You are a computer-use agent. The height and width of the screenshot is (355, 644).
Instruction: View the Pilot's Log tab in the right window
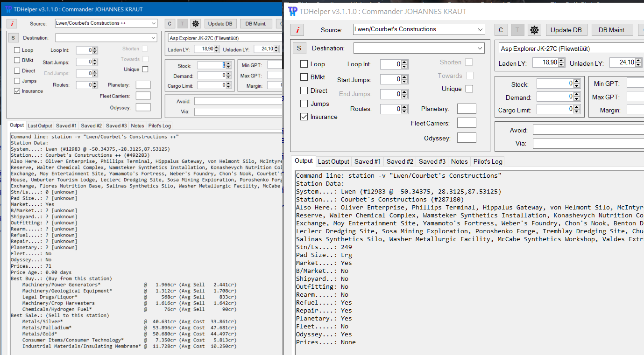488,161
